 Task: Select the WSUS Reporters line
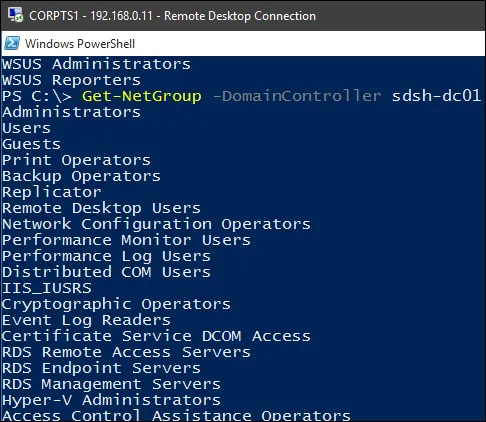(x=71, y=80)
